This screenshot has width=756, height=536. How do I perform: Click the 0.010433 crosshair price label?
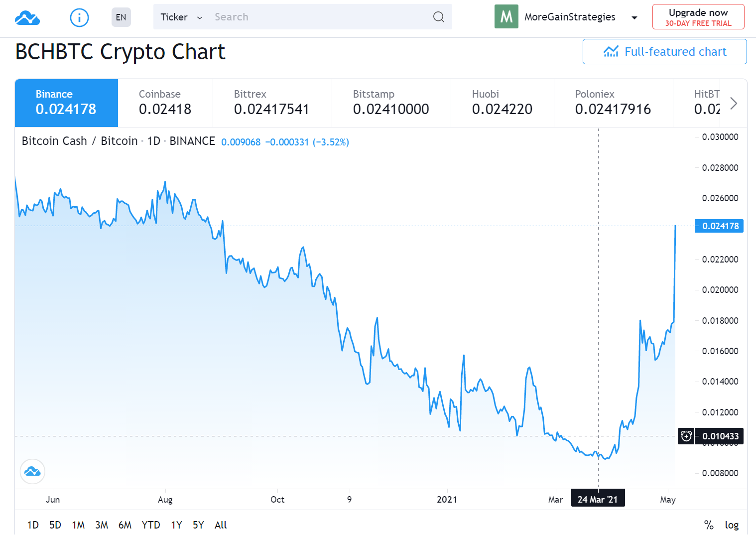point(720,436)
